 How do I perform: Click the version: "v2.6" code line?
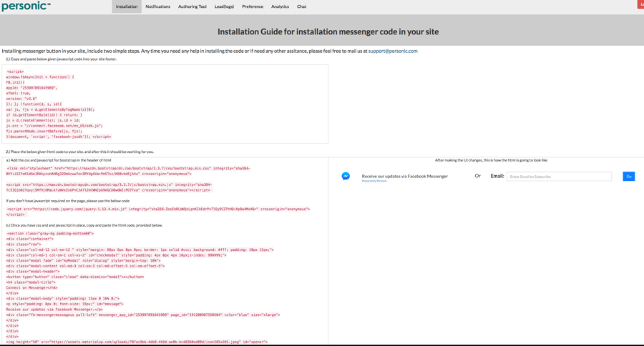[21, 99]
